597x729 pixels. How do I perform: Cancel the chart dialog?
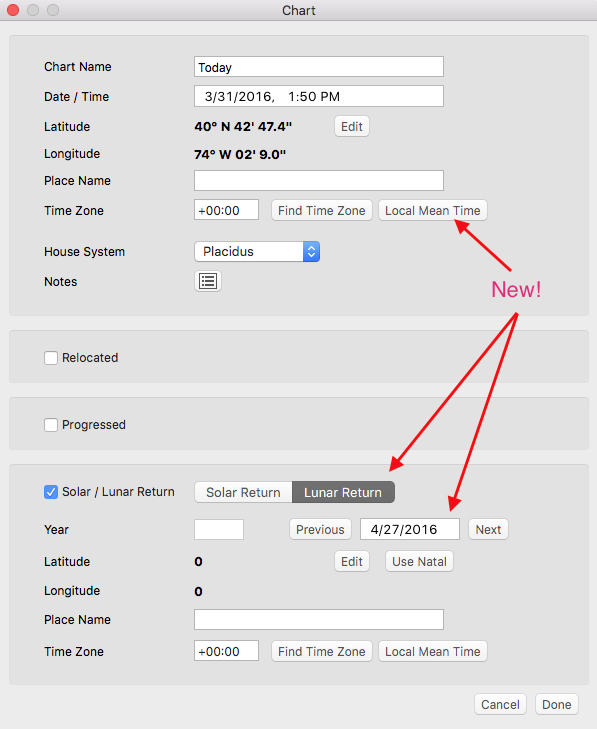(500, 704)
